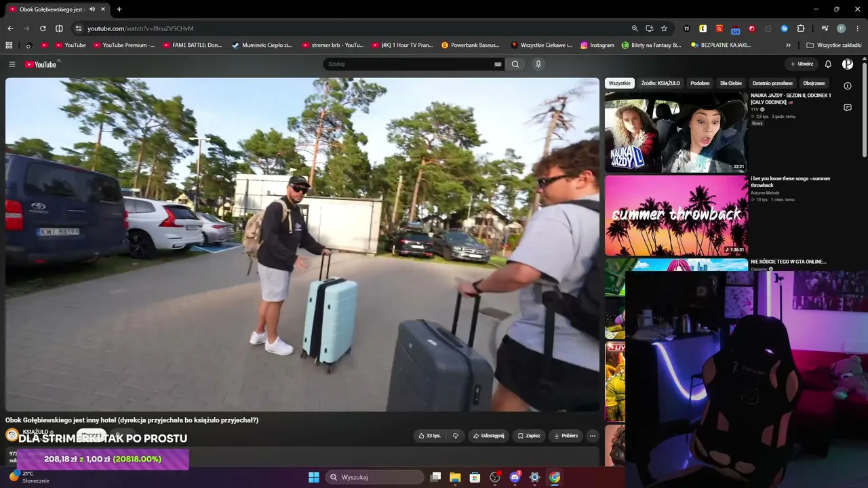The width and height of the screenshot is (868, 488).
Task: Click the NAUKA JAZDY SEZON 8 title
Action: [x=791, y=99]
